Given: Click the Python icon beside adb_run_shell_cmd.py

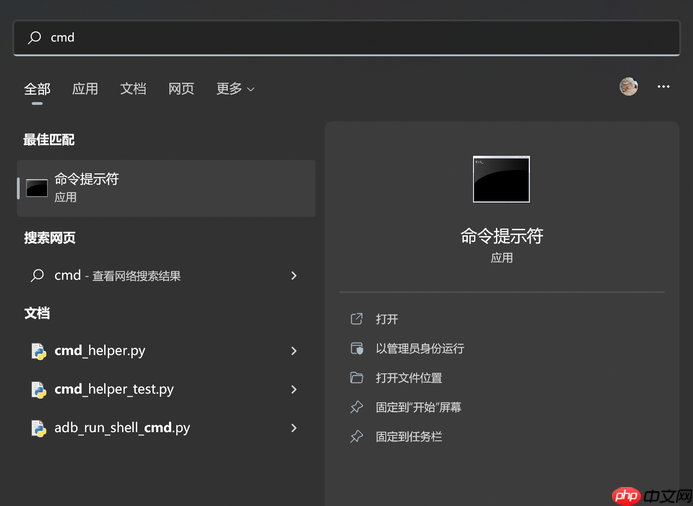Looking at the screenshot, I should (38, 428).
